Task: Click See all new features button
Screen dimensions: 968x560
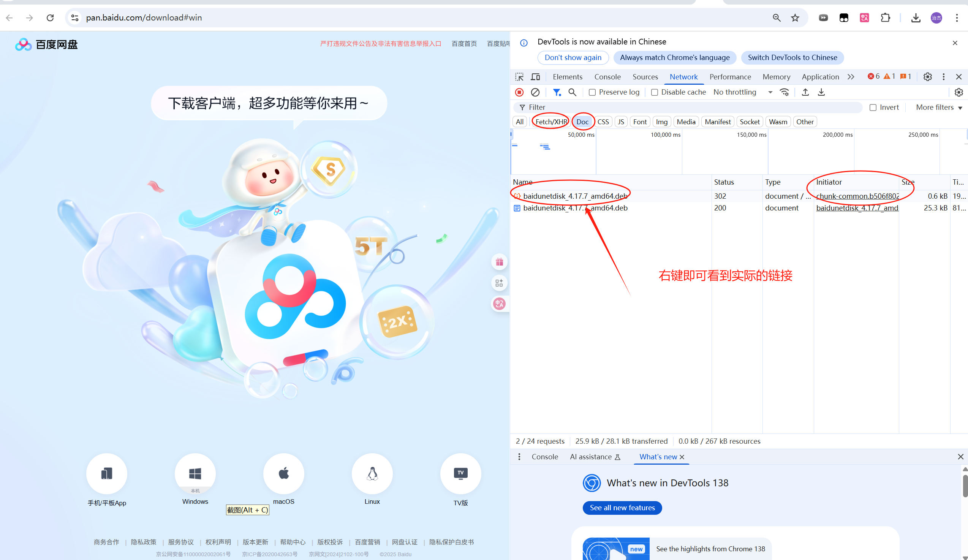Action: click(x=622, y=508)
